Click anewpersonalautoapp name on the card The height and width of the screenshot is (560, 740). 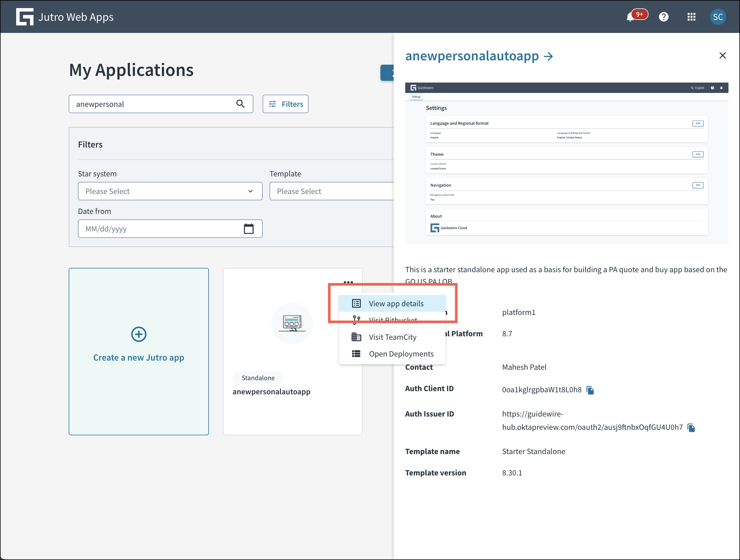pyautogui.click(x=271, y=392)
